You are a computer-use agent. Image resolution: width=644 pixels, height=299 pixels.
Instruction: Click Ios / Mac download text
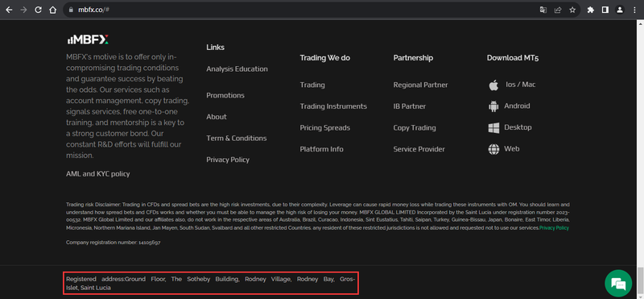point(520,85)
